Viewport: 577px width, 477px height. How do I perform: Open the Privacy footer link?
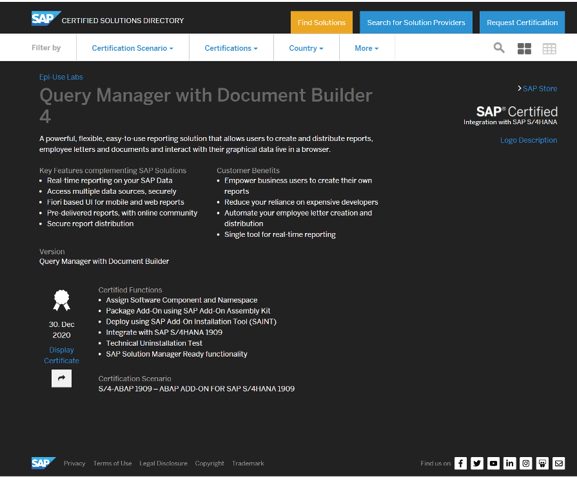(x=74, y=463)
